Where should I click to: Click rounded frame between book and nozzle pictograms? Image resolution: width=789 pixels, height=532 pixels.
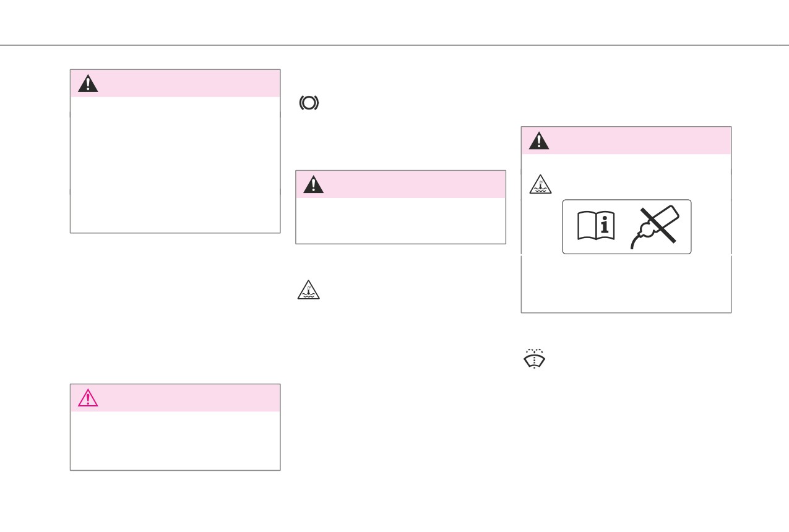[x=626, y=227]
